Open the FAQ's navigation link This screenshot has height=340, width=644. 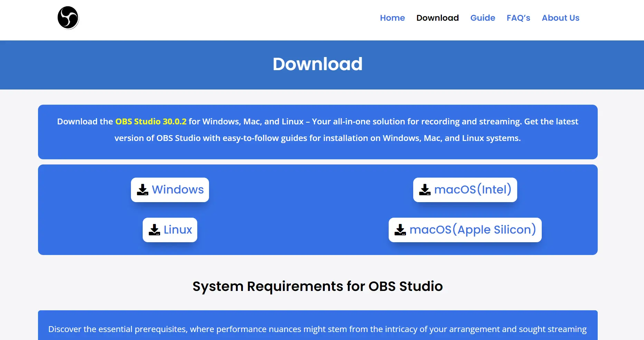(518, 18)
